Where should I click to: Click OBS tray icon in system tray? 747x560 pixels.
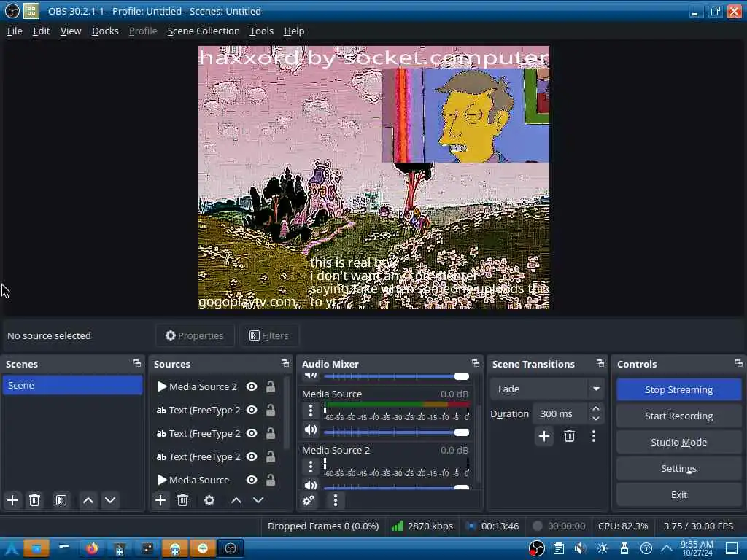coord(537,548)
